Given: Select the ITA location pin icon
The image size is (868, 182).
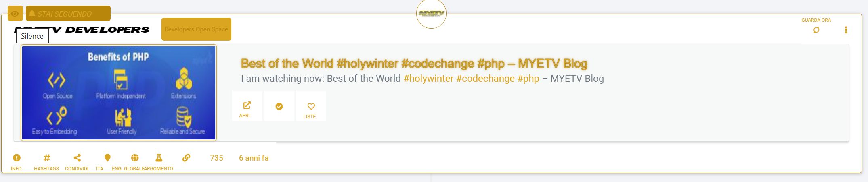Looking at the screenshot, I should click(x=107, y=157).
